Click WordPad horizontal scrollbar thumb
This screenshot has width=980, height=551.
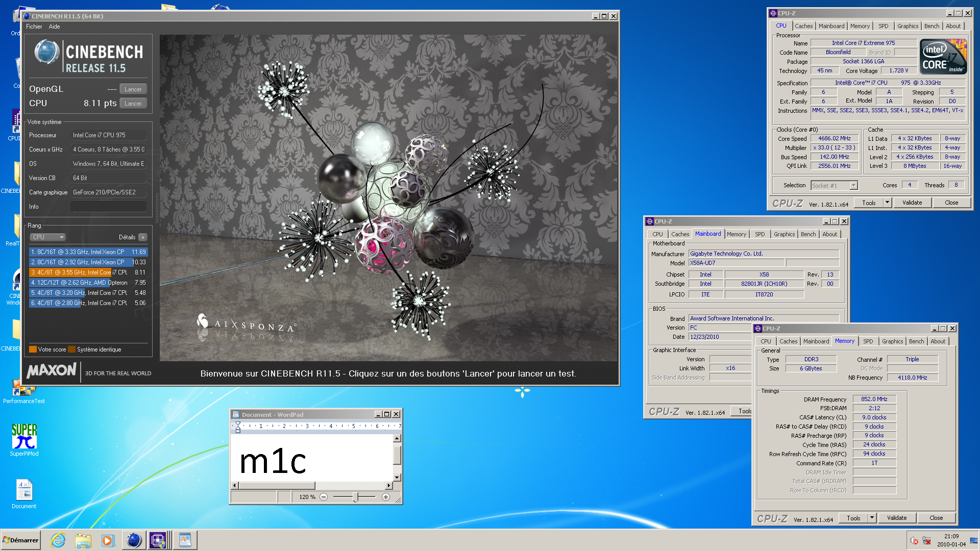pyautogui.click(x=277, y=485)
